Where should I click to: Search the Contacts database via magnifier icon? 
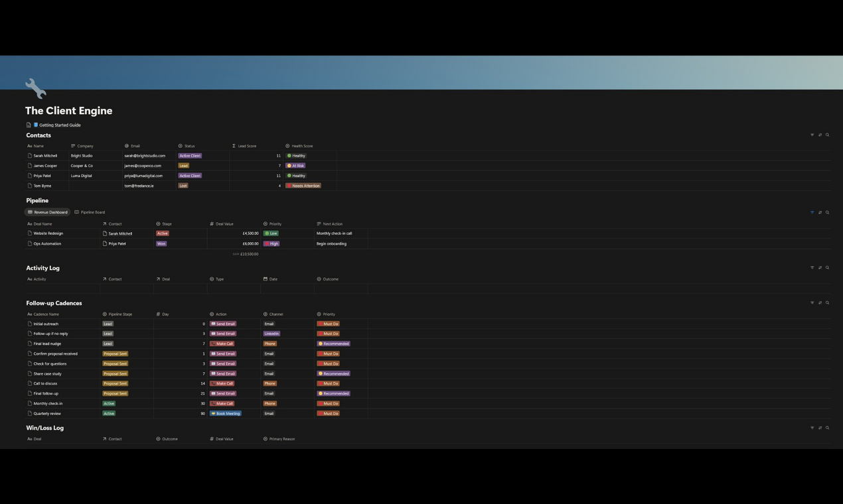pos(827,135)
